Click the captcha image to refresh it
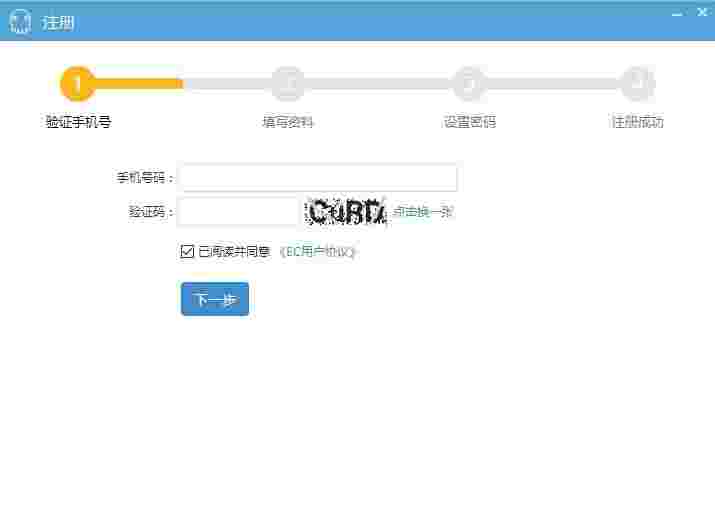 346,212
